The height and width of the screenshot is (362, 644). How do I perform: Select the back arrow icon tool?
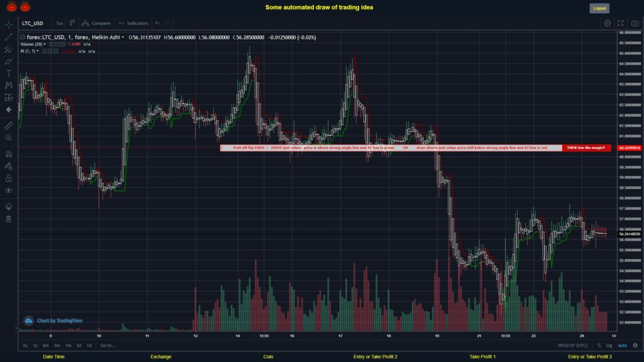coord(9,109)
